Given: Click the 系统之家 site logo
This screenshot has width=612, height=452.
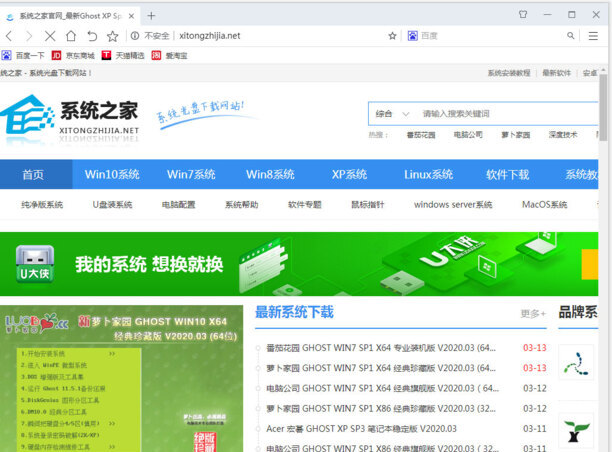Looking at the screenshot, I should (x=69, y=118).
